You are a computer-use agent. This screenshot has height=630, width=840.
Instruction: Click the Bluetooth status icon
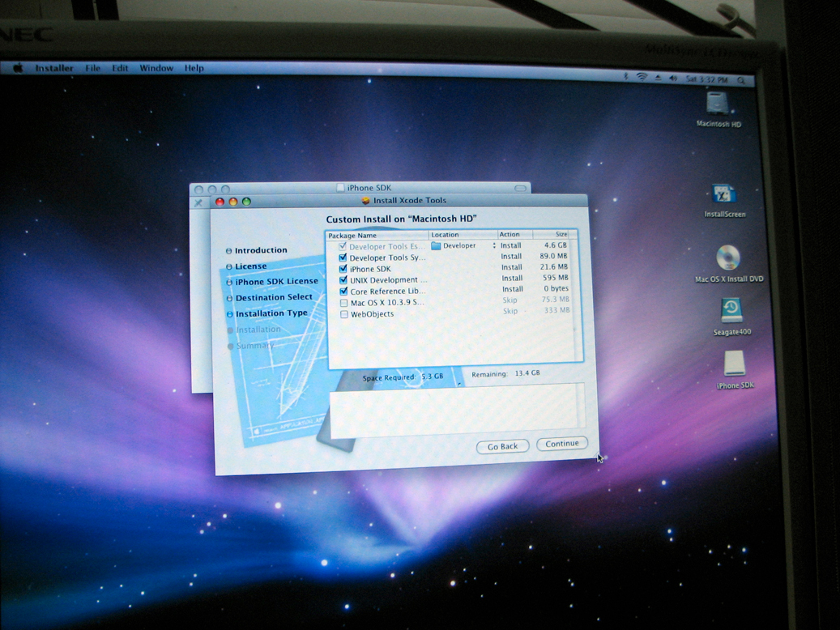625,77
